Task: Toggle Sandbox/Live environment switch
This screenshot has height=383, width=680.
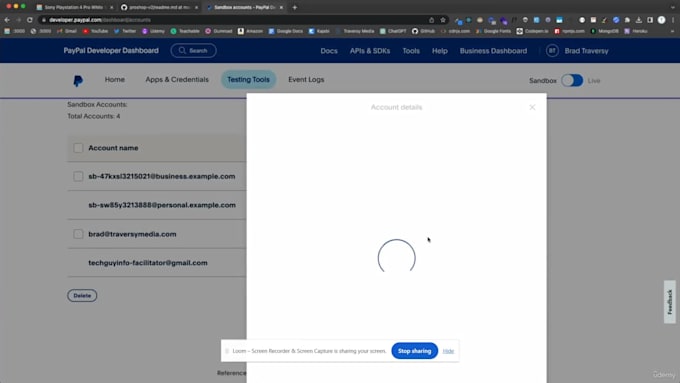Action: coord(572,81)
